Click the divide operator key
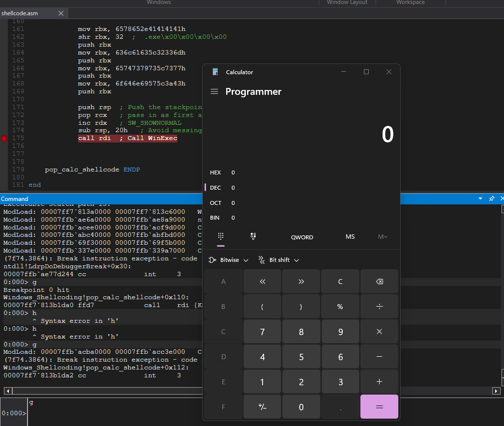Screen dimensions: 504x426 click(379, 307)
